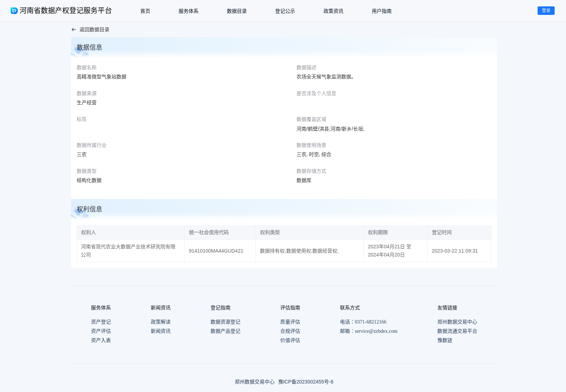Open the 资产登记 footer link
The image size is (566, 392).
[101, 322]
